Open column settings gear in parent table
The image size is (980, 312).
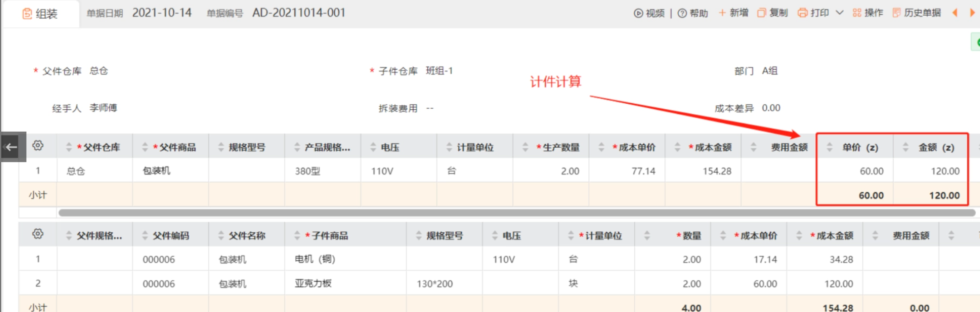point(38,146)
